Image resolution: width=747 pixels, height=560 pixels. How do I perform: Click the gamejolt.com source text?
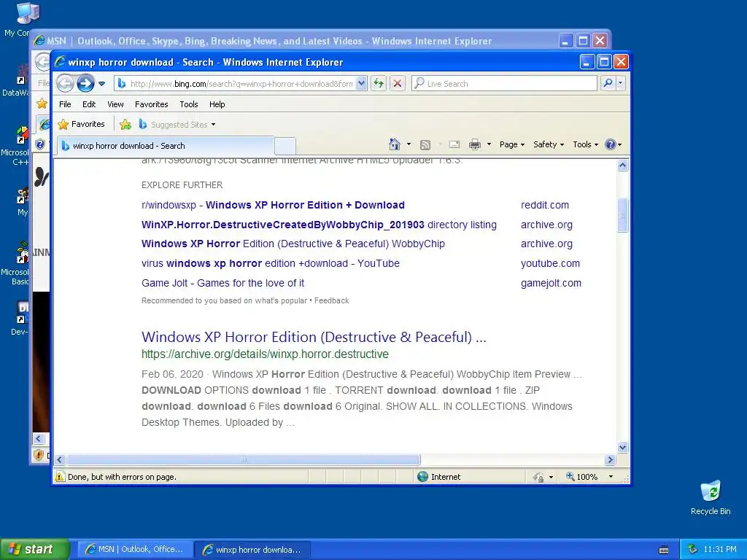pyautogui.click(x=551, y=283)
